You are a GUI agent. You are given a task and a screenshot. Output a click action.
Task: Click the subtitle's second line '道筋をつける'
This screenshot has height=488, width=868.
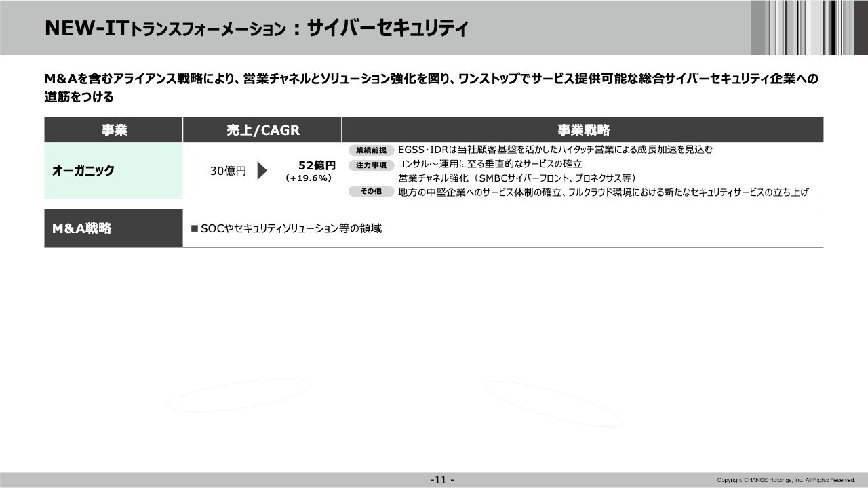(x=79, y=97)
